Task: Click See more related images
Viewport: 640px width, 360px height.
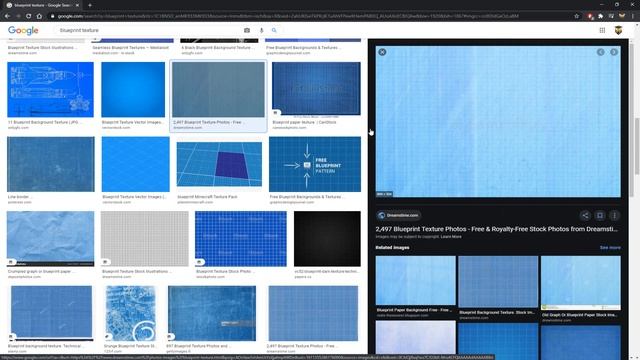Action: (x=610, y=247)
